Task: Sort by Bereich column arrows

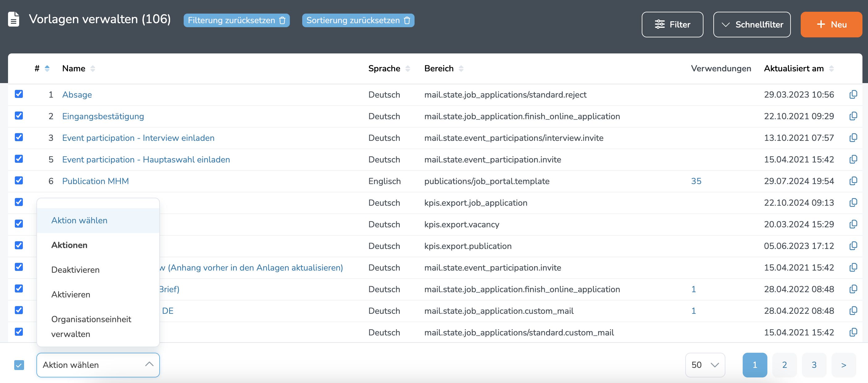Action: (x=461, y=69)
